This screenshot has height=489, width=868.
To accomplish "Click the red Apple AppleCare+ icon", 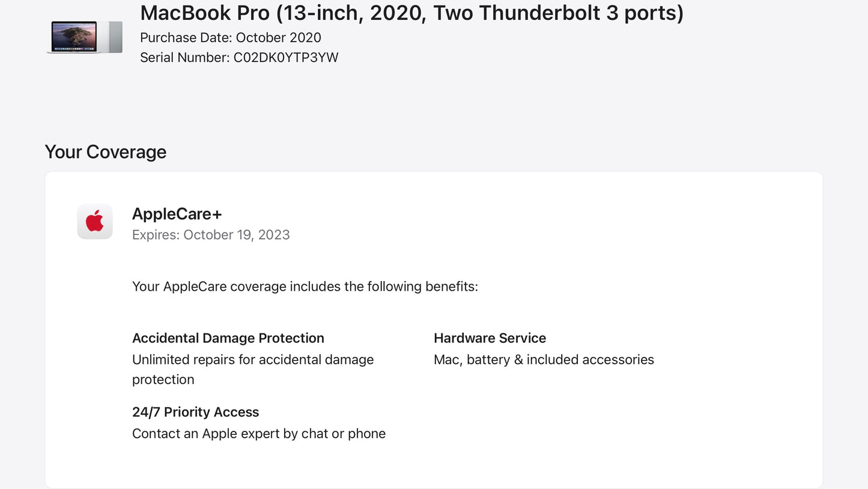I will (95, 222).
